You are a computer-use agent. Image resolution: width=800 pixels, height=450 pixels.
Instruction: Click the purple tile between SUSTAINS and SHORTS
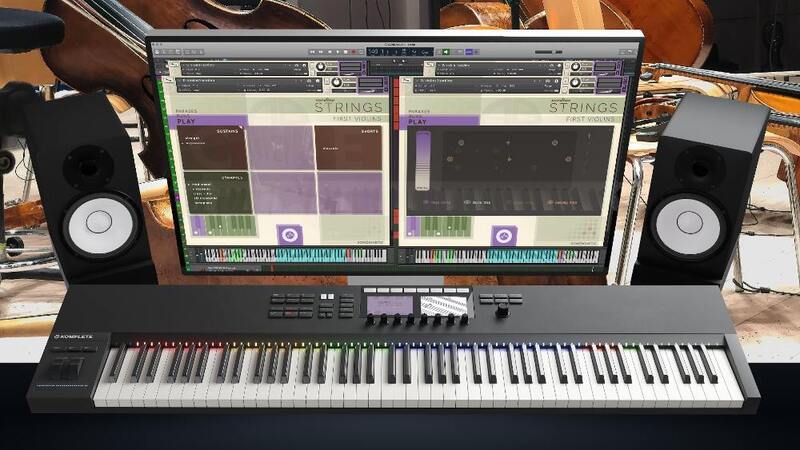pyautogui.click(x=281, y=148)
